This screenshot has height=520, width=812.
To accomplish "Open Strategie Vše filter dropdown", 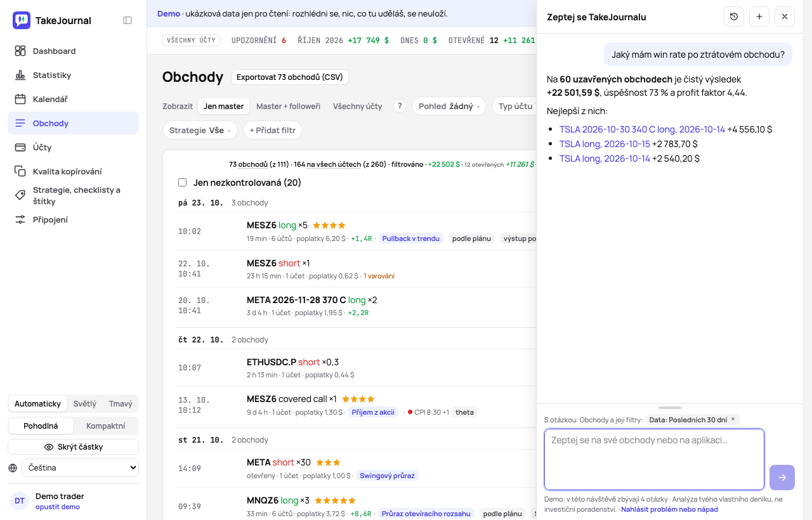I will 200,130.
